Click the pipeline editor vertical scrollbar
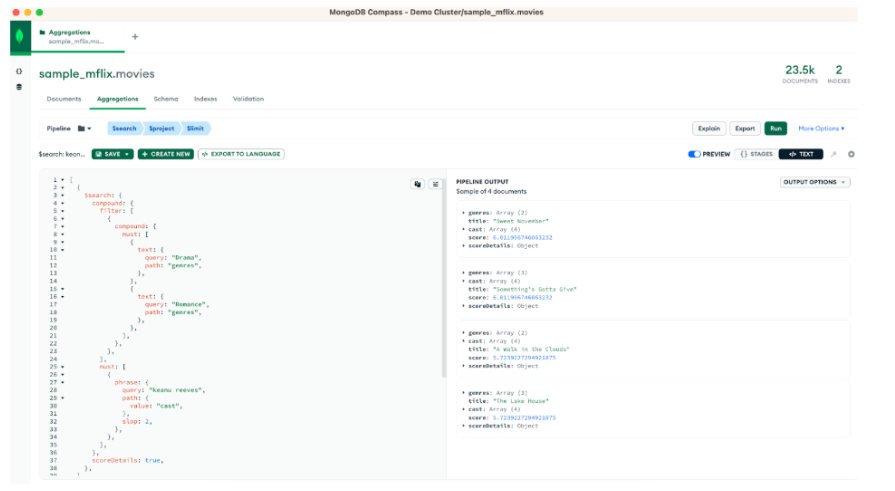 click(x=444, y=277)
